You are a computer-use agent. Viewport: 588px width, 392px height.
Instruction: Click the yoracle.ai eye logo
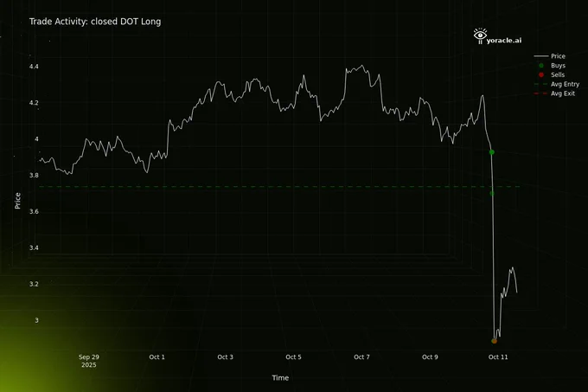pos(480,35)
